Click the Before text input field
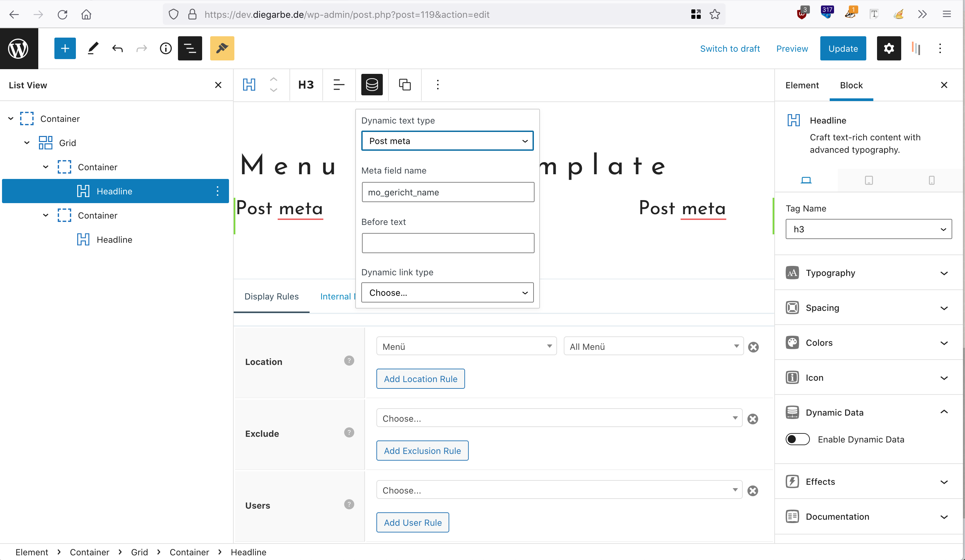 click(x=448, y=243)
